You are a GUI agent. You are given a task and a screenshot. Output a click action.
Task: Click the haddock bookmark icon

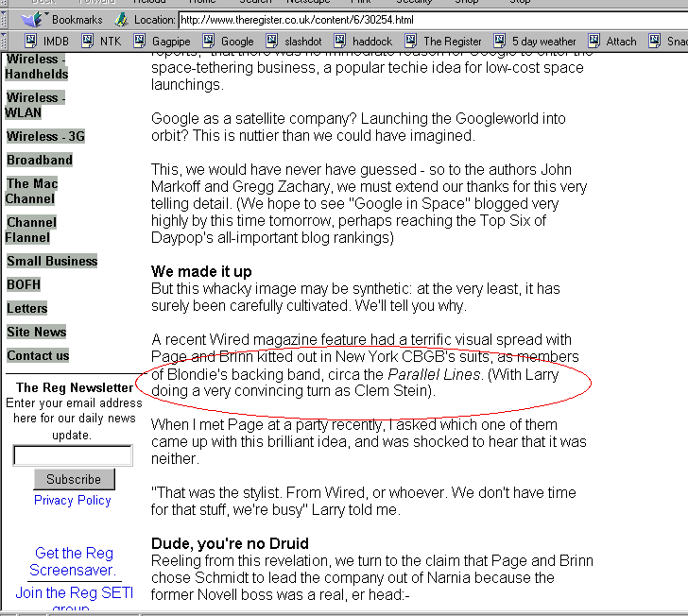pos(340,41)
